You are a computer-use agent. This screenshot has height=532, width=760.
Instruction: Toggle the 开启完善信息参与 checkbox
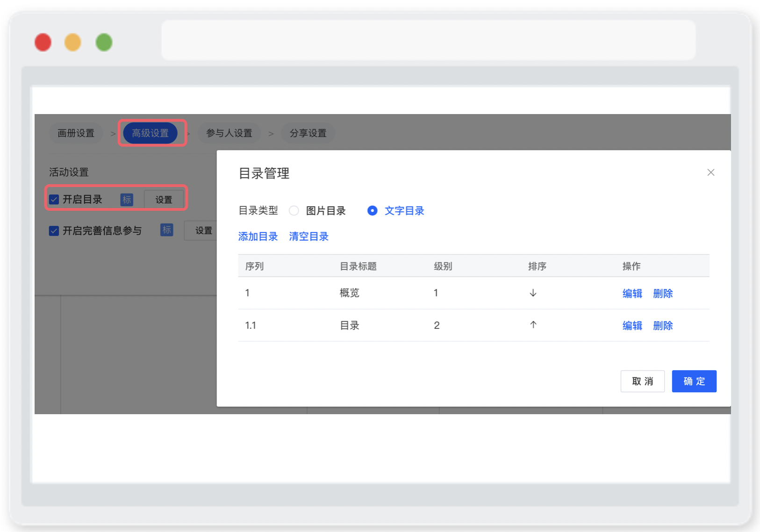click(54, 231)
